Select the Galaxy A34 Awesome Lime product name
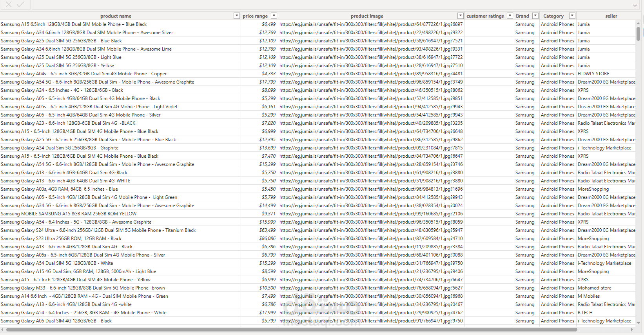The width and height of the screenshot is (644, 335). (86, 49)
